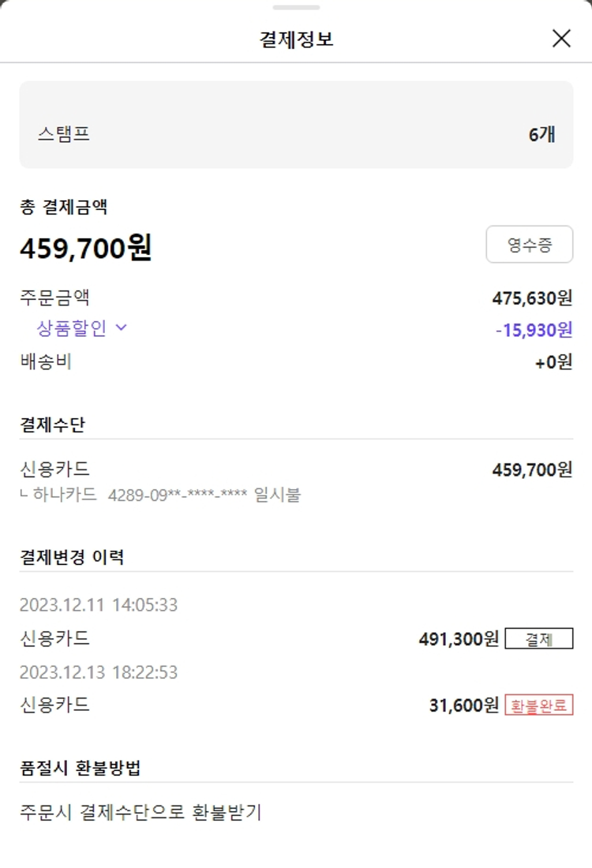Image resolution: width=592 pixels, height=868 pixels.
Task: Click the 2023.12.11 14:05:33 timestamp
Action: tap(99, 605)
